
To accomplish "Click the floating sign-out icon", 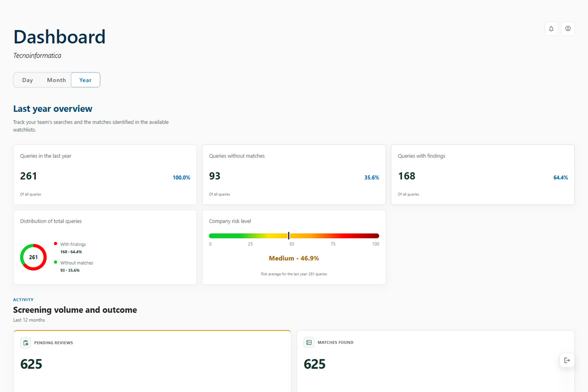I will tap(567, 360).
